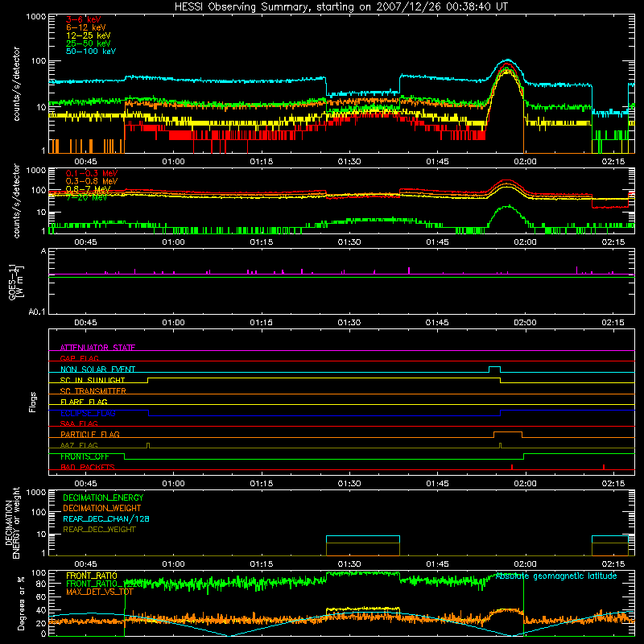The image size is (644, 644).
Task: Click the HESSI Observing Summary title text
Action: (x=341, y=7)
